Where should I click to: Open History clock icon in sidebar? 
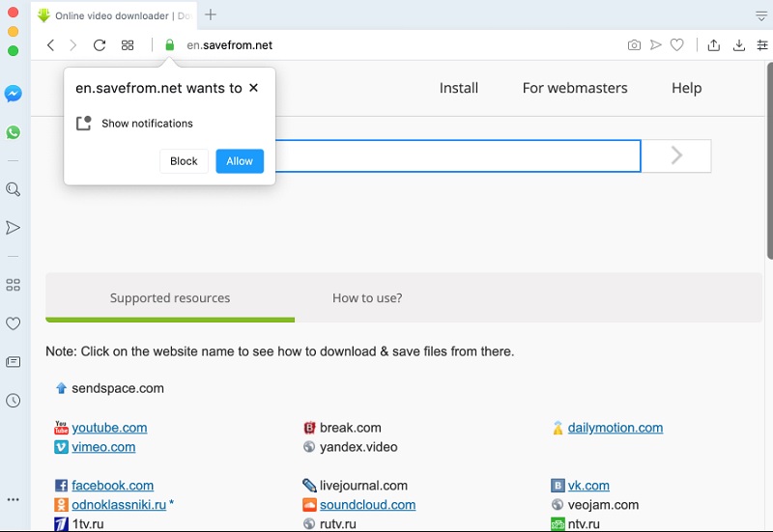14,401
